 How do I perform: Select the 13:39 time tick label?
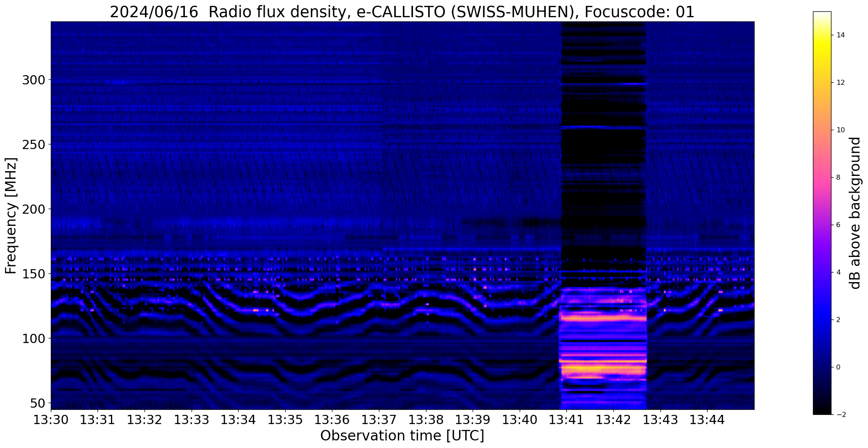(473, 419)
